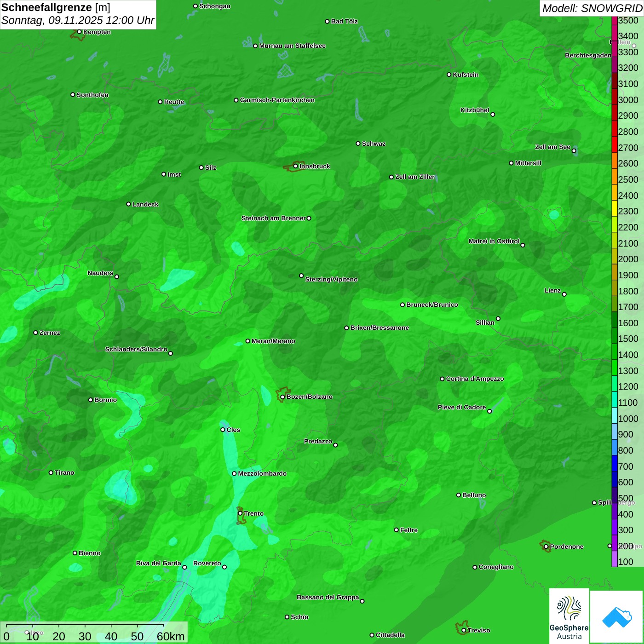This screenshot has height=644, width=644.
Task: Click the Trento city marker dot
Action: tap(240, 513)
